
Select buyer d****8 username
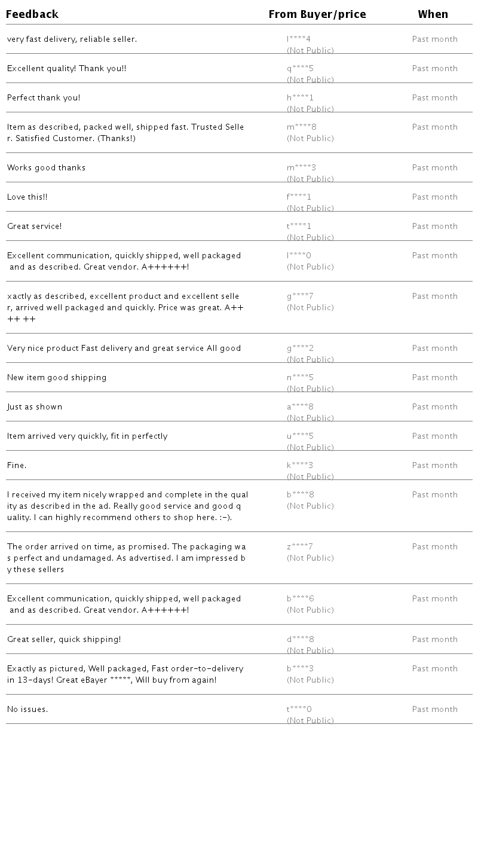coord(301,640)
